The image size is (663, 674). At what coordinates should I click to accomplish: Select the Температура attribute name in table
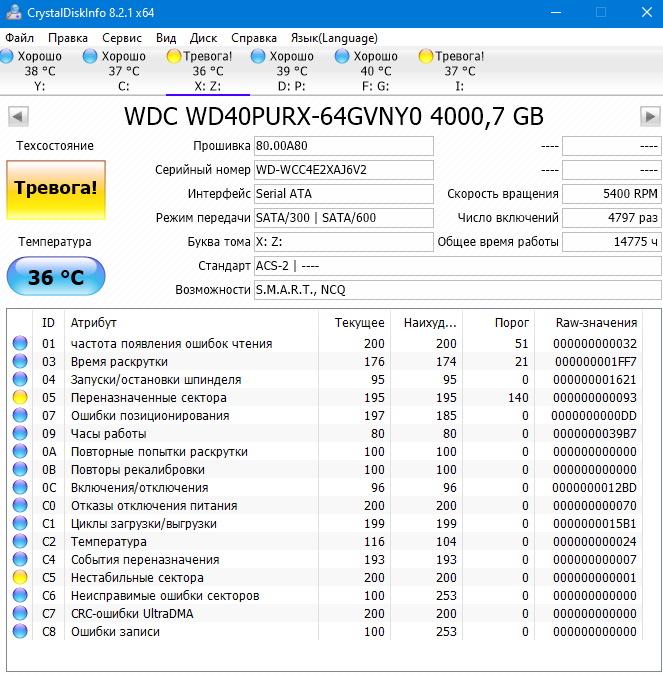click(109, 542)
